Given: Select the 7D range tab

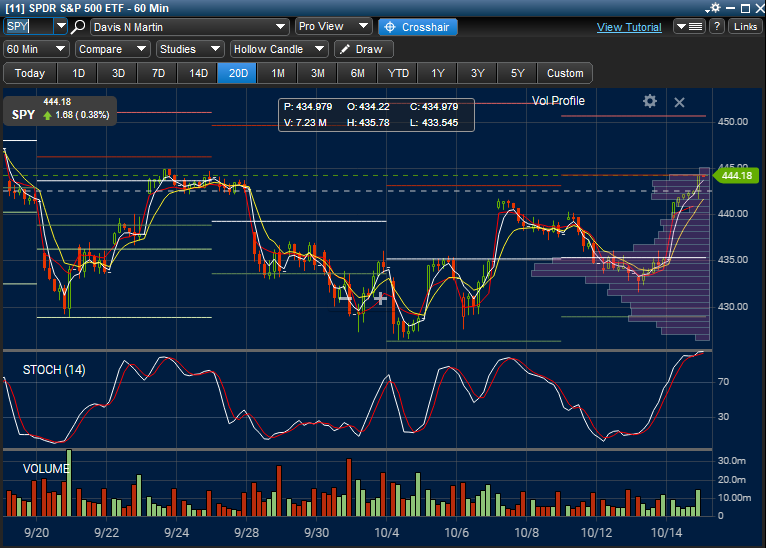Looking at the screenshot, I should 158,73.
